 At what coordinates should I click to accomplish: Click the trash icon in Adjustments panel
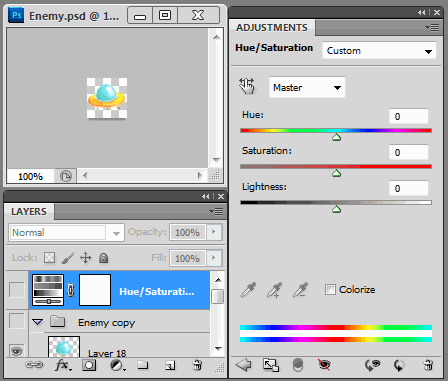[428, 365]
